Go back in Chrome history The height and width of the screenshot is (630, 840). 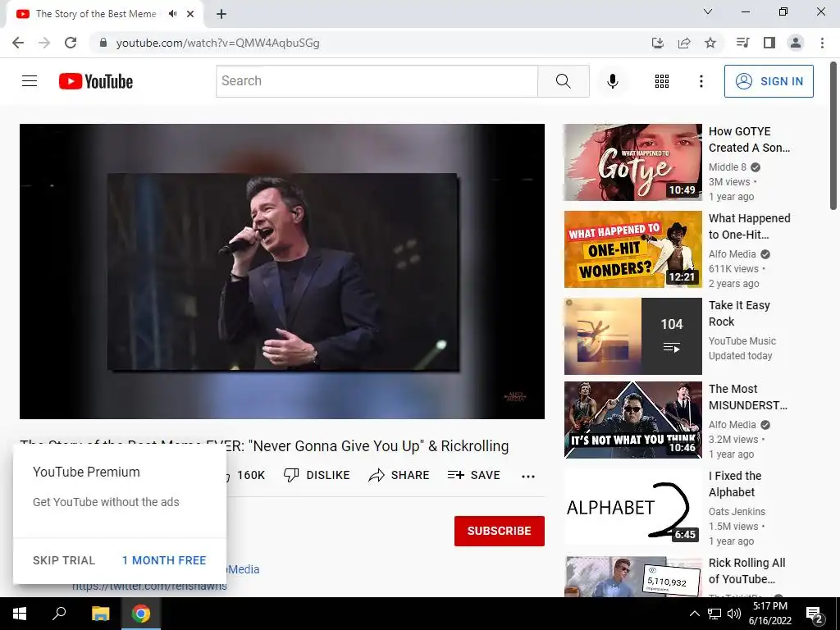pyautogui.click(x=18, y=43)
